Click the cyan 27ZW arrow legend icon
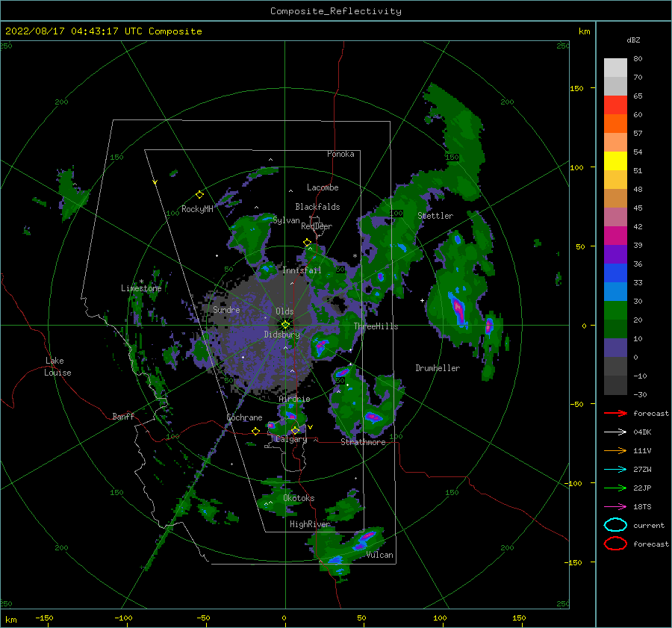The image size is (672, 628). (615, 470)
